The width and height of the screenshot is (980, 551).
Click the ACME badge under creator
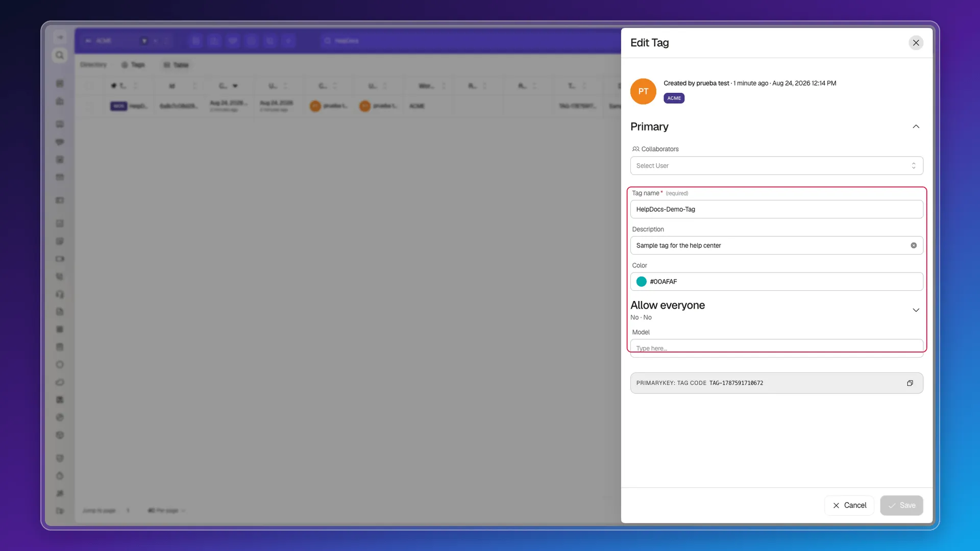(674, 98)
